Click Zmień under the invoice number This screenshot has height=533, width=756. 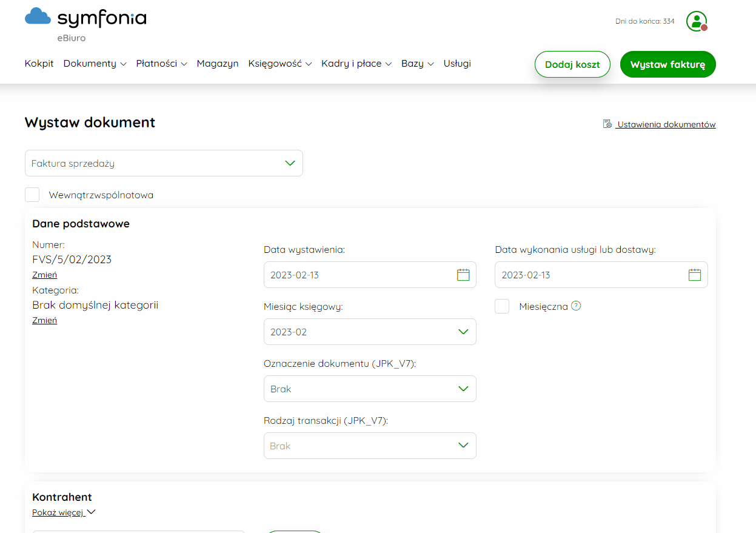coord(44,275)
